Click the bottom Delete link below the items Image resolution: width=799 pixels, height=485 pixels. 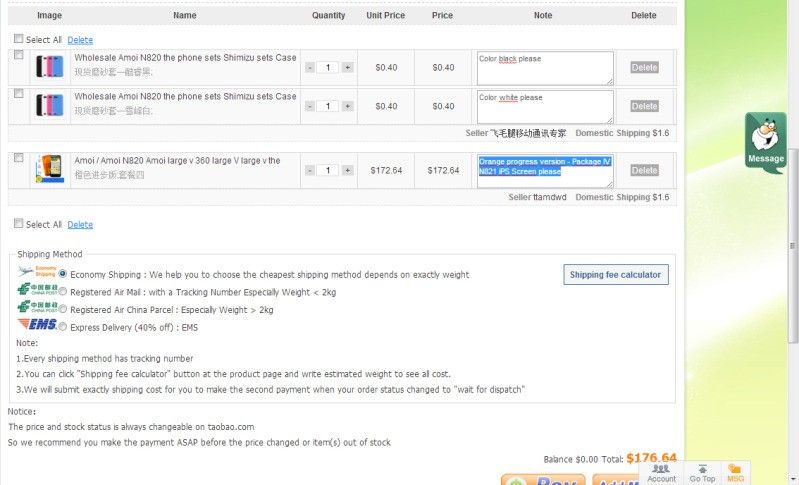[80, 225]
